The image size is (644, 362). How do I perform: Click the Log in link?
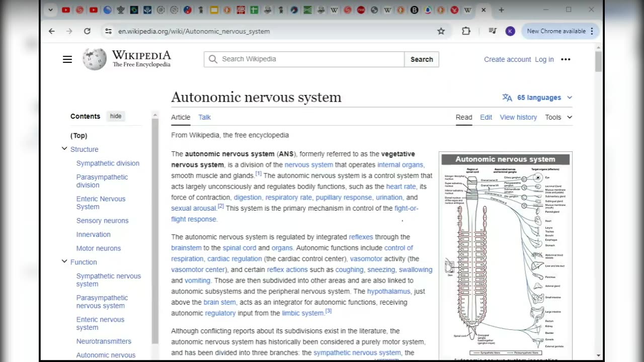[x=544, y=59]
